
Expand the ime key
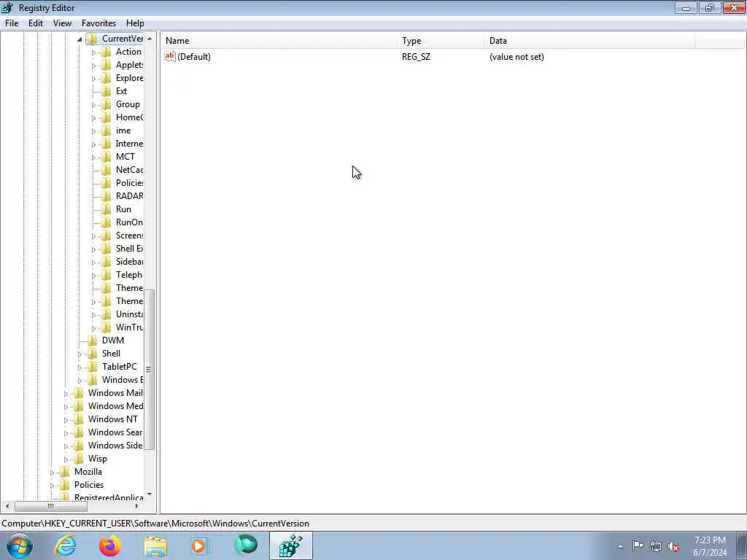pos(93,131)
